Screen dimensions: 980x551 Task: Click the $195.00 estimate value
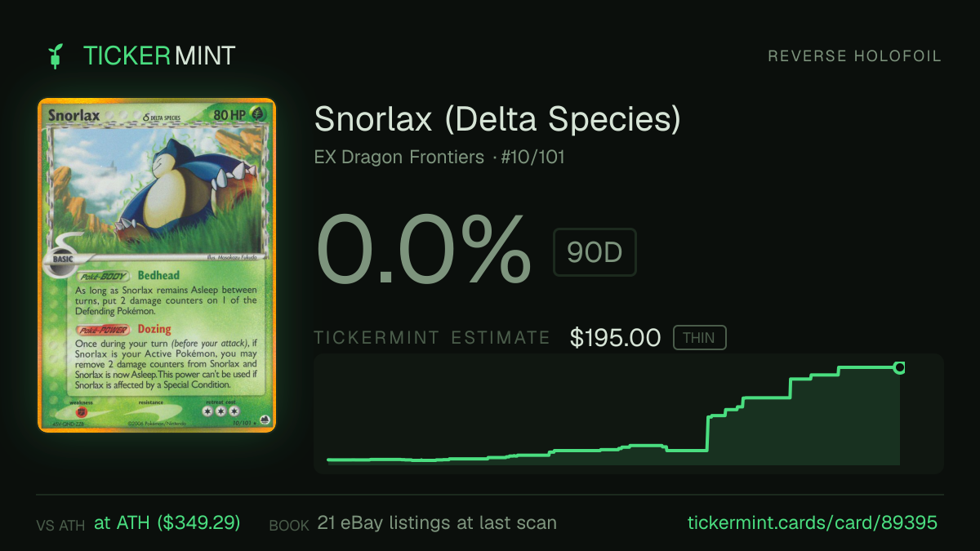616,338
